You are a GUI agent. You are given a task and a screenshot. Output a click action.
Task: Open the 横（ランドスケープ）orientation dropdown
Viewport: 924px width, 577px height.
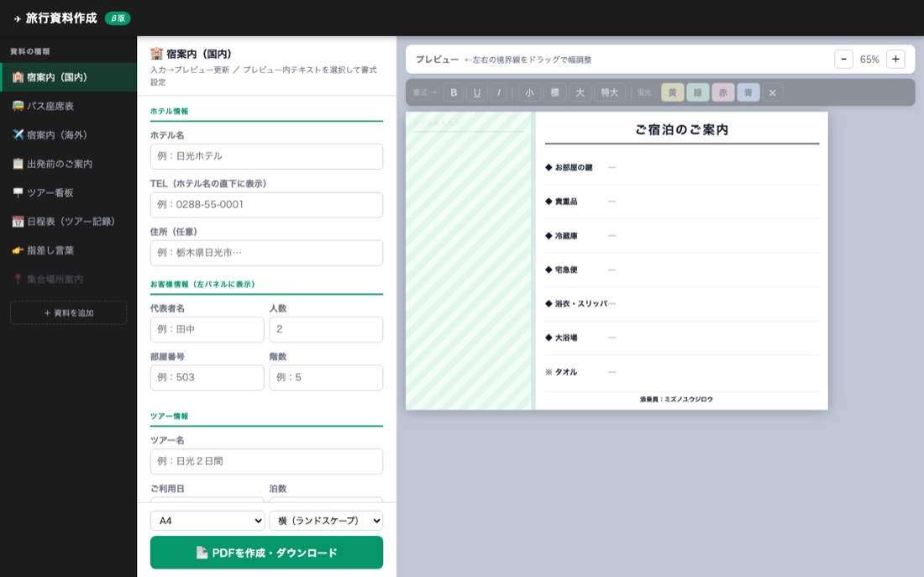pos(326,521)
